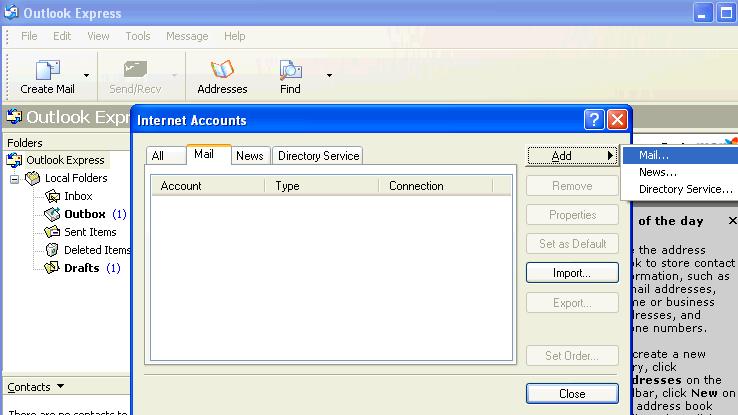
Task: Open the Contacts dropdown
Action: tap(35, 387)
